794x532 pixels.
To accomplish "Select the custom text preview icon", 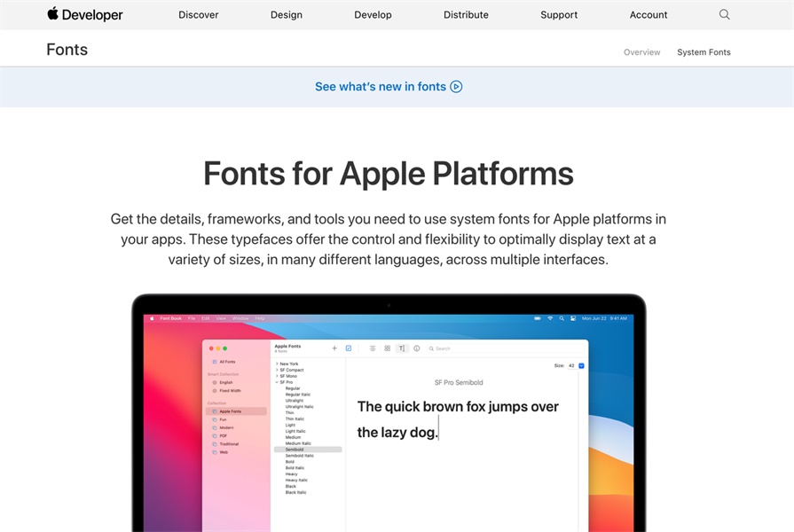I will pos(402,348).
